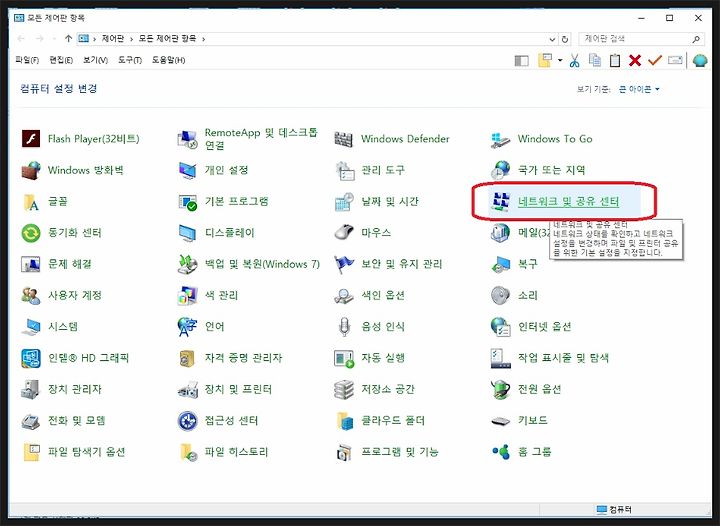Click the 디스플레이 icon

pos(187,233)
